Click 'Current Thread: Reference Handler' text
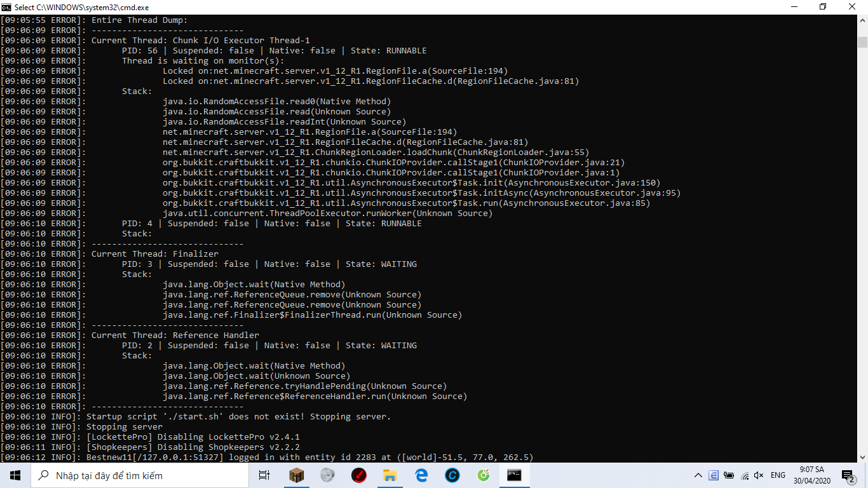The height and width of the screenshot is (488, 868). coord(175,335)
